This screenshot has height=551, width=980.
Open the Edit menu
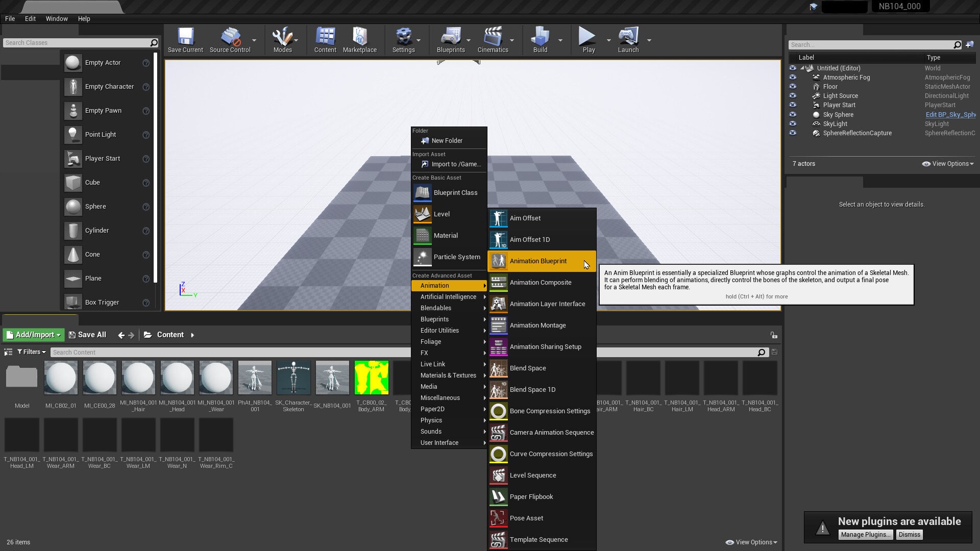[x=30, y=18]
